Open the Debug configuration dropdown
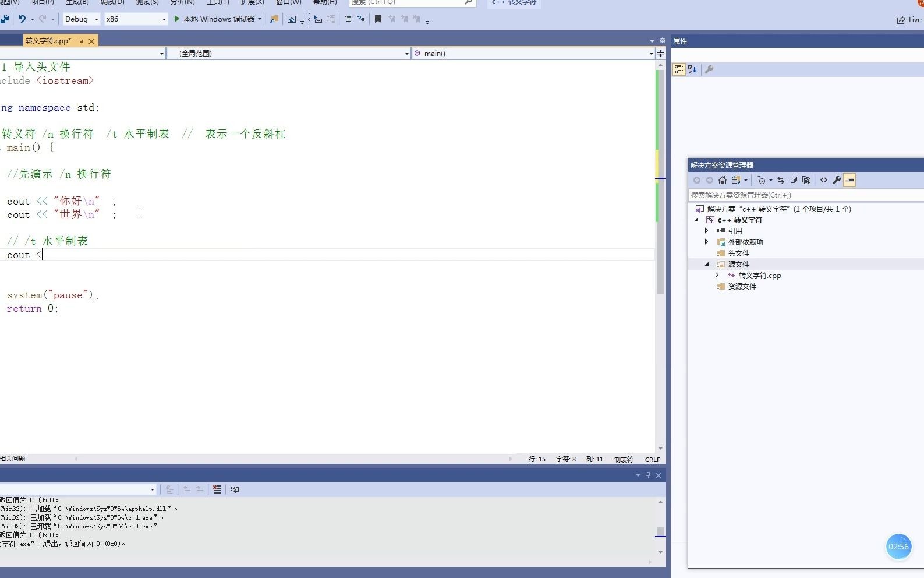The image size is (924, 578). [81, 19]
